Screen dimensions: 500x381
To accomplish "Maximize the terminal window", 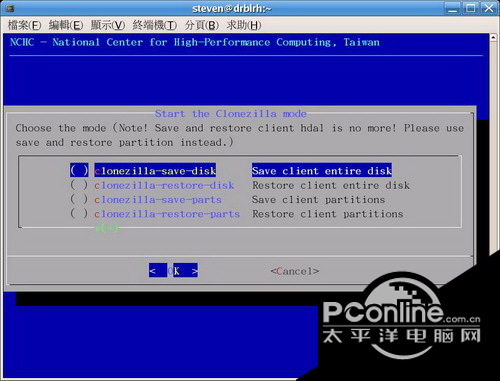I will [x=471, y=8].
